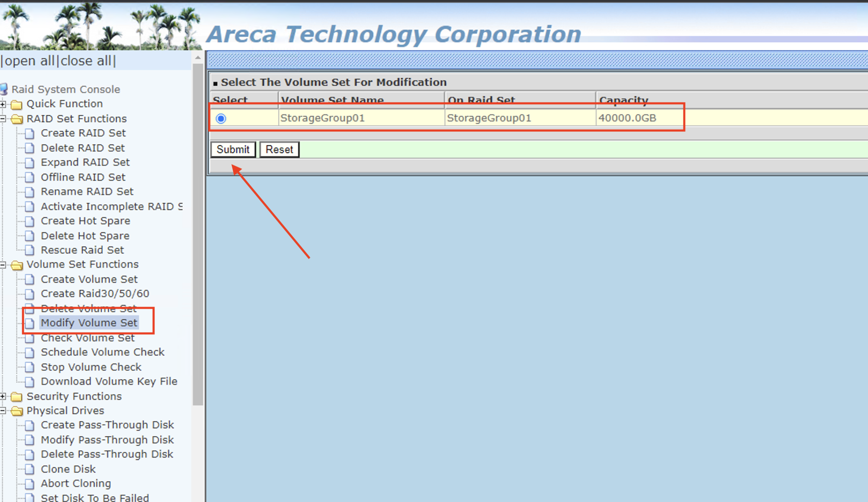Click the page icon beside Download Volume Key File
Image resolution: width=868 pixels, height=502 pixels.
(30, 382)
